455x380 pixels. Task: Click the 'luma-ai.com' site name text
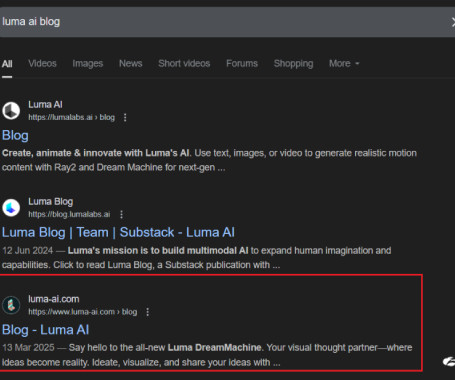click(x=54, y=299)
